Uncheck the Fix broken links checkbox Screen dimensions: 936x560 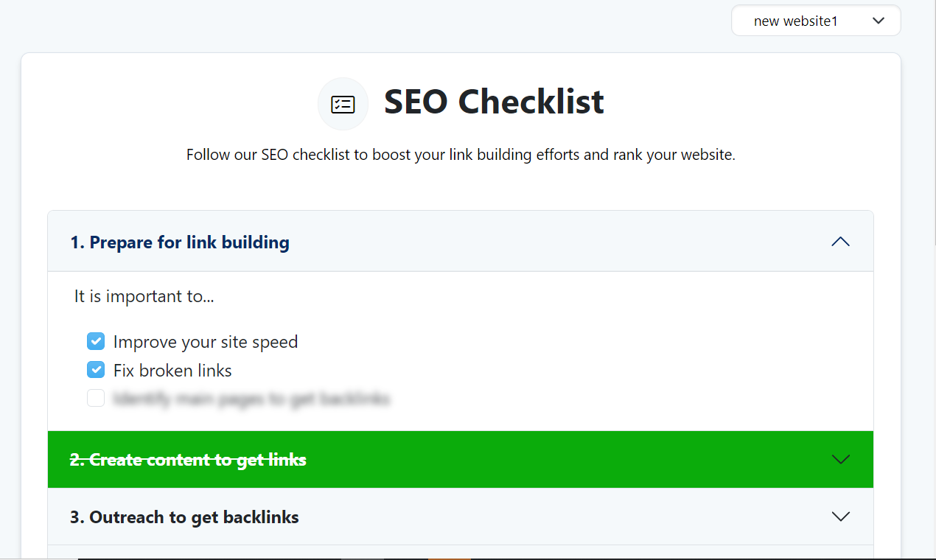pos(96,370)
